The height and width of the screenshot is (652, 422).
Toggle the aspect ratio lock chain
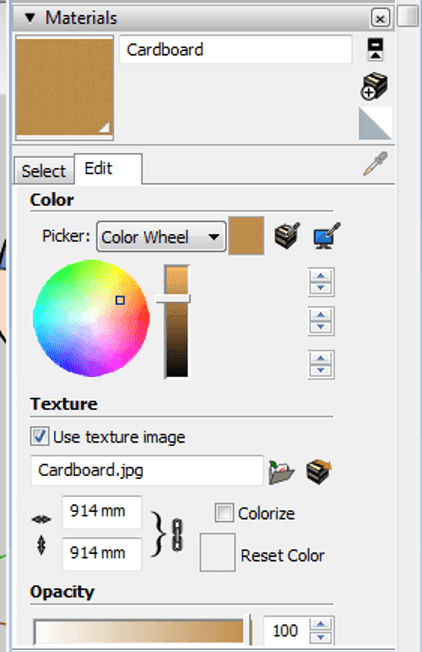pyautogui.click(x=177, y=535)
